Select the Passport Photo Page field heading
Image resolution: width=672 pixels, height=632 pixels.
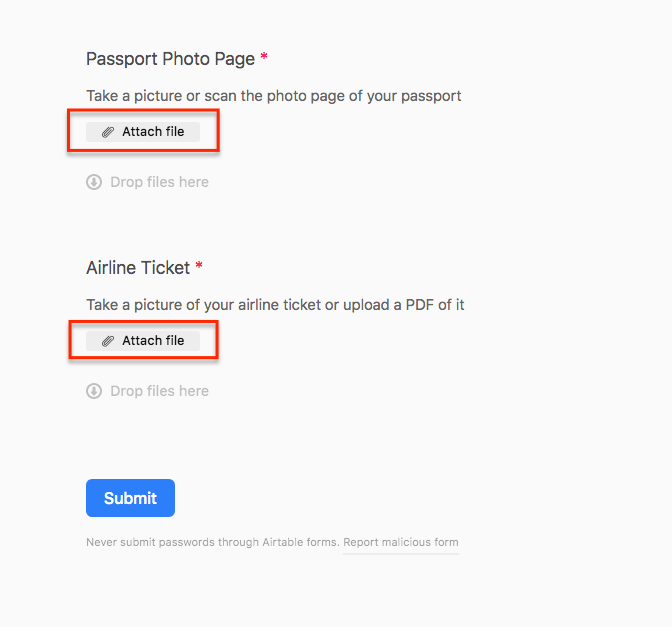pos(170,58)
